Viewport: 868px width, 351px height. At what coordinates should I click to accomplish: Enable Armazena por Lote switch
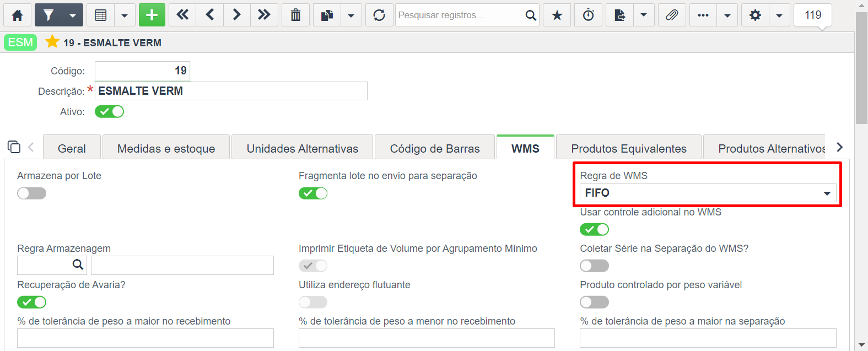click(31, 193)
